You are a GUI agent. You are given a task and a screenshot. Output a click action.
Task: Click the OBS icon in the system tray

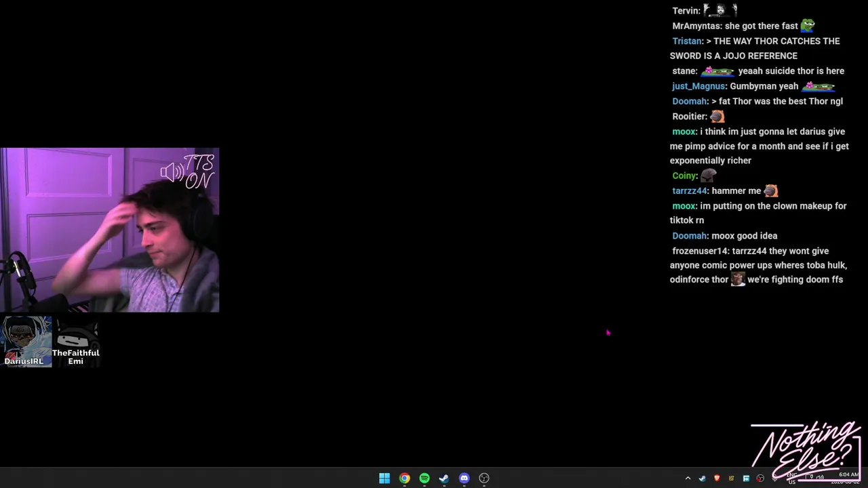click(x=760, y=478)
